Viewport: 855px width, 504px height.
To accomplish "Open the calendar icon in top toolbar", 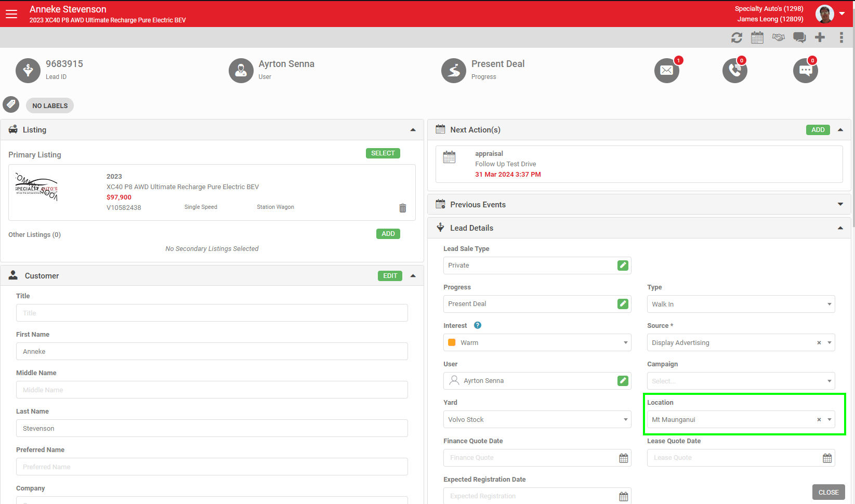I will 757,37.
